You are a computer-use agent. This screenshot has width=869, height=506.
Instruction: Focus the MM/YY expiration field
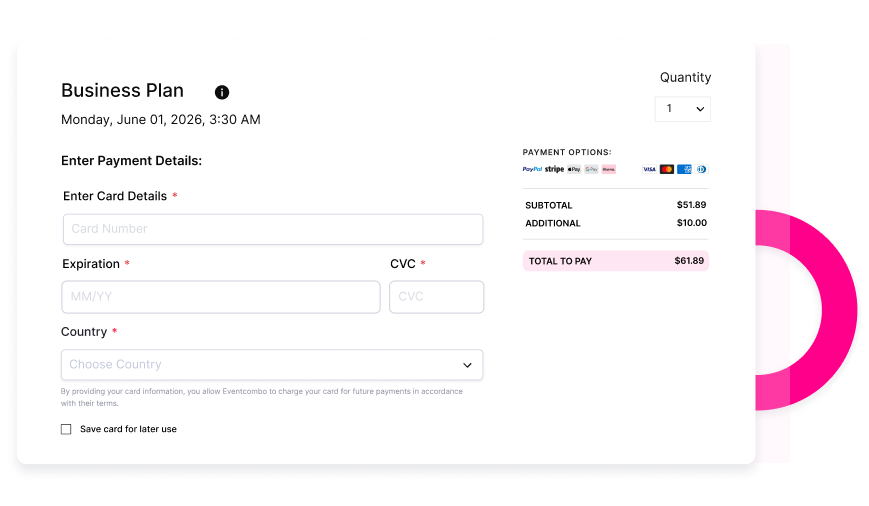point(221,297)
